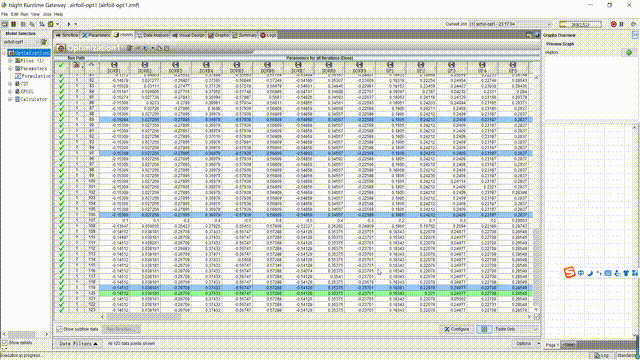This screenshot has width=640, height=360.
Task: Switch to the Logs tab
Action: [268, 36]
